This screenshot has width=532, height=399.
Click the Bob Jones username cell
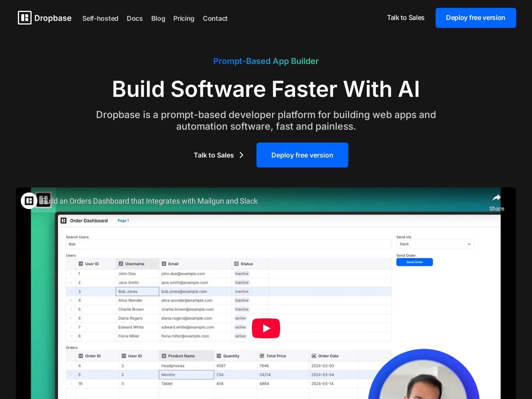[137, 291]
